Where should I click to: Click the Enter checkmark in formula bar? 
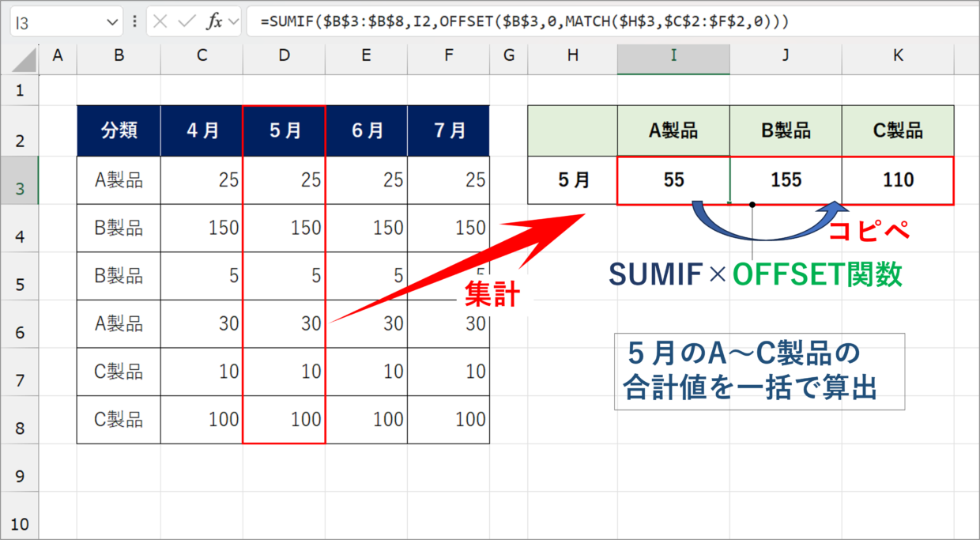pos(187,22)
